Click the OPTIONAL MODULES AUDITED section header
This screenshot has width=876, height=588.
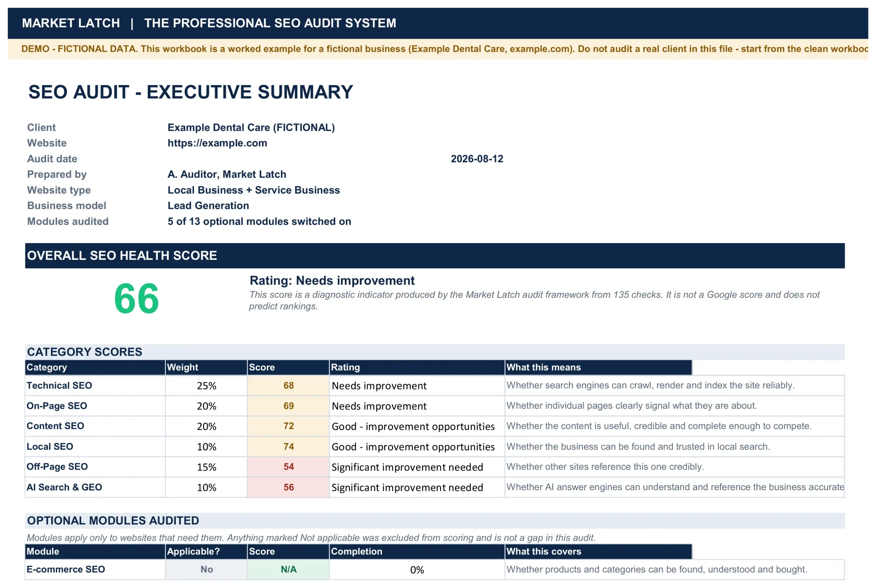click(435, 521)
